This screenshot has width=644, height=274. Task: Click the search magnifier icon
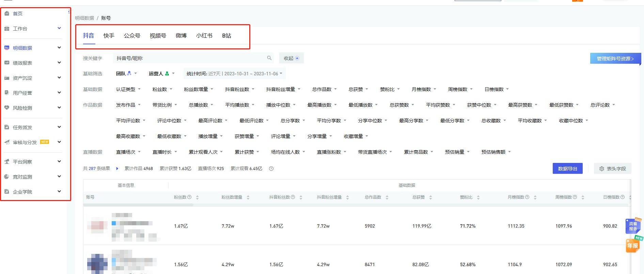269,58
